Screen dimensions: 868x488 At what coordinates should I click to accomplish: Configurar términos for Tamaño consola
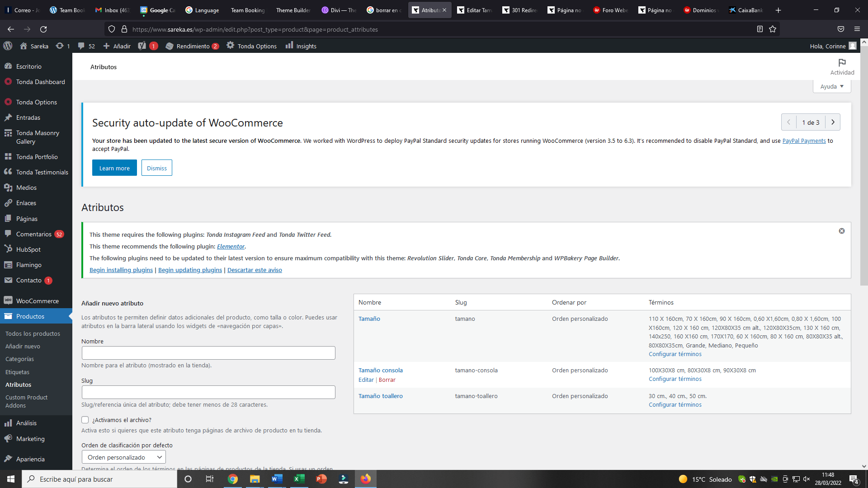[675, 379]
